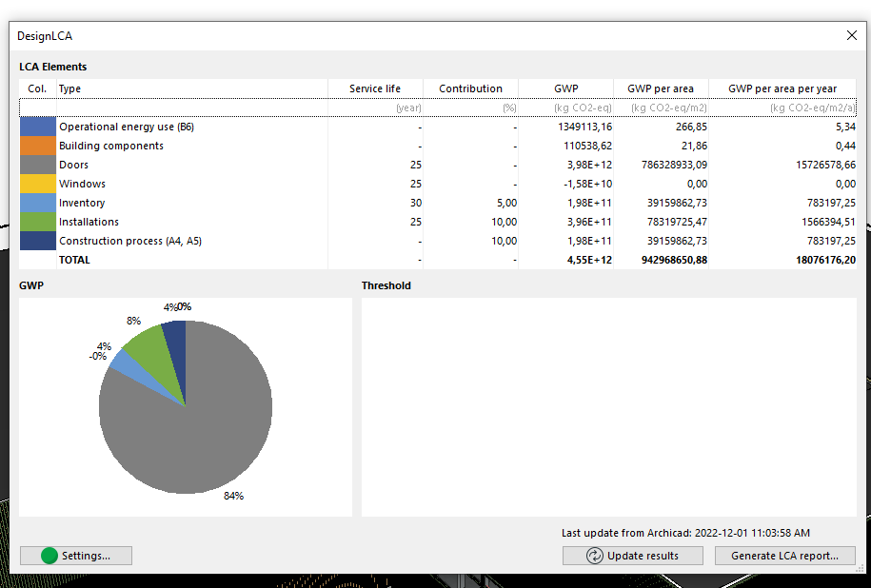Generate the LCA report
Image resolution: width=871 pixels, height=588 pixels.
pos(785,556)
